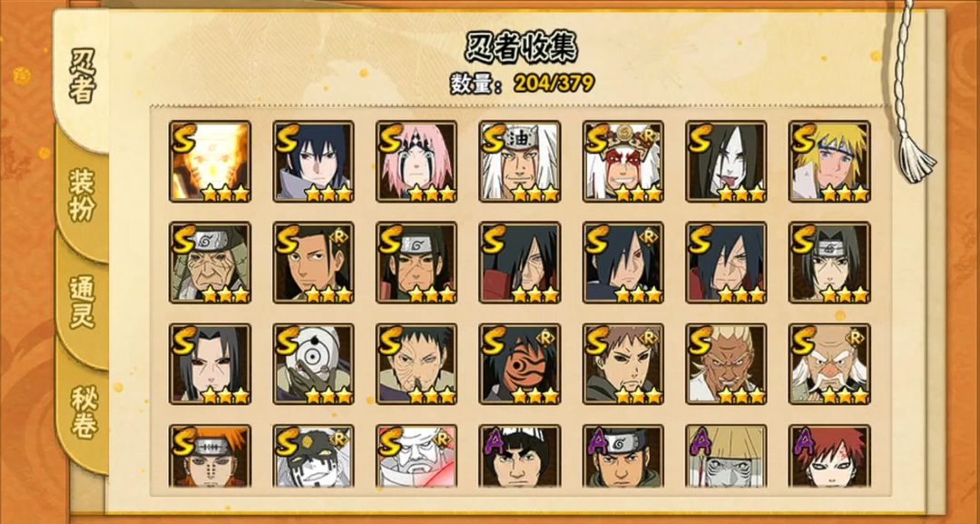
Task: Pick the blond Minato ninja card
Action: tap(829, 162)
